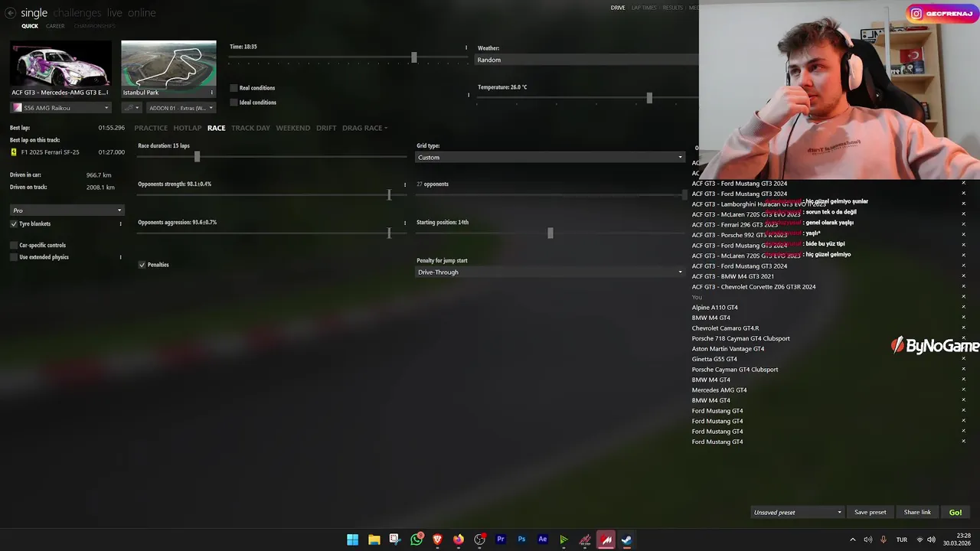Image resolution: width=980 pixels, height=551 pixels.
Task: Open the S56 AMG Raikou skin dropdown
Action: [x=60, y=108]
